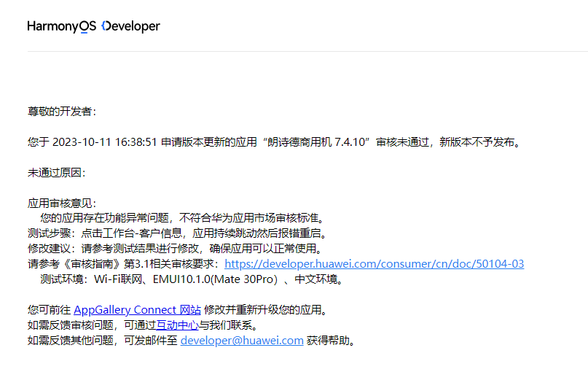Click the text 修改并重新升级您的应用
This screenshot has height=372, width=588.
pyautogui.click(x=267, y=310)
